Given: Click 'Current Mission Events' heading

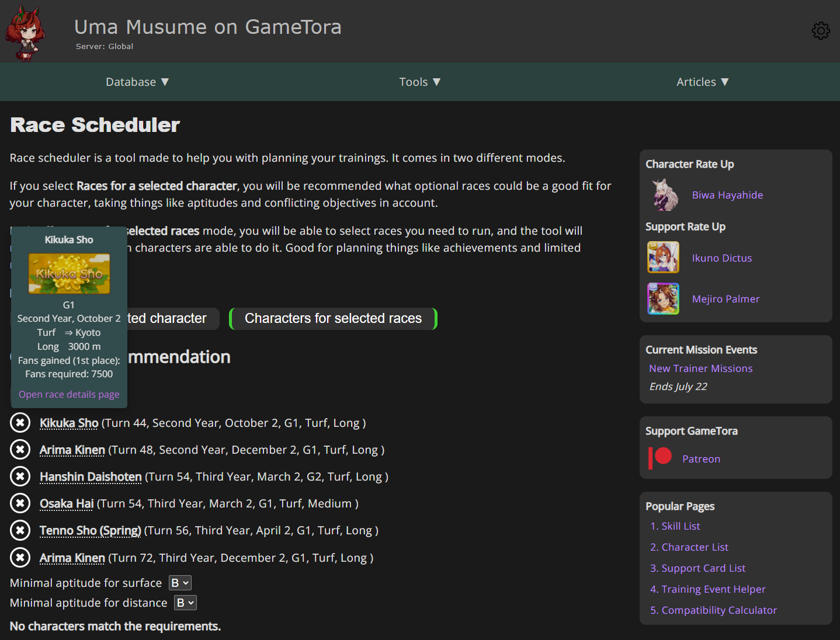Looking at the screenshot, I should [x=702, y=350].
